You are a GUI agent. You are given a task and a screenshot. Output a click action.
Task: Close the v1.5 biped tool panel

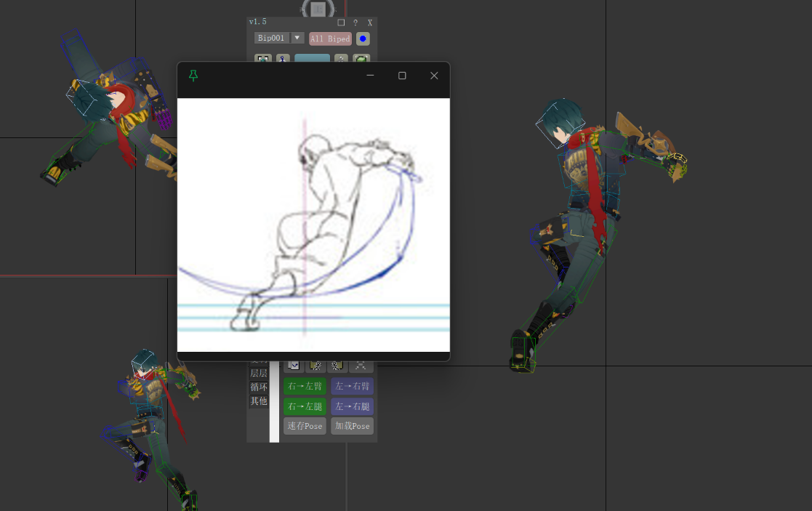click(370, 23)
